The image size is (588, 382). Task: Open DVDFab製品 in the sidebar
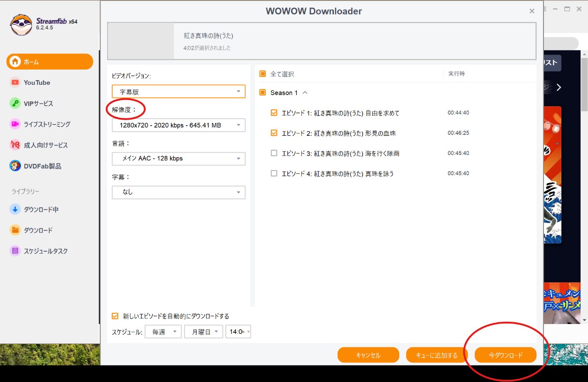42,166
